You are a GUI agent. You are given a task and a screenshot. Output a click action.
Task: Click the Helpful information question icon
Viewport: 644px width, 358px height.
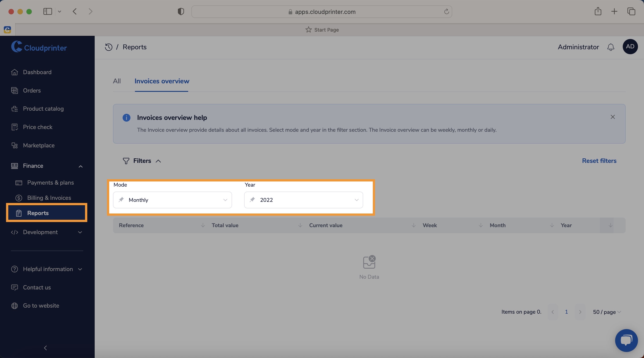coord(15,269)
